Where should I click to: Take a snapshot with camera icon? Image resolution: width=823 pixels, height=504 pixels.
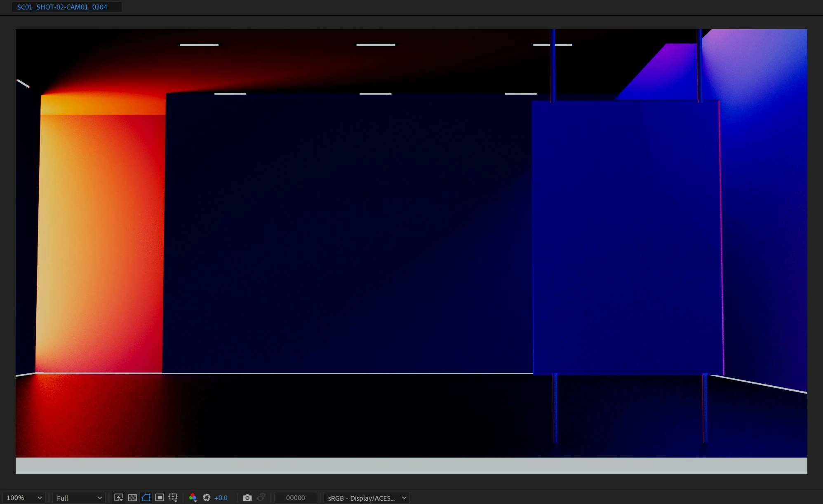tap(247, 498)
